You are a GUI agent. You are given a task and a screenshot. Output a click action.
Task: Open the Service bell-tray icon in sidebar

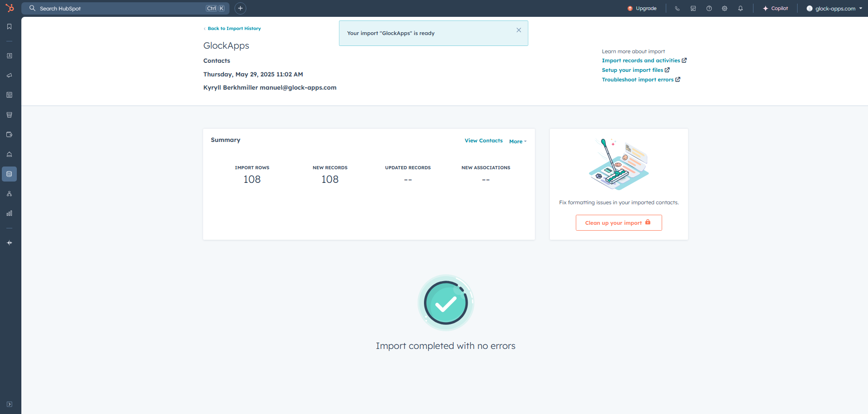coord(9,154)
